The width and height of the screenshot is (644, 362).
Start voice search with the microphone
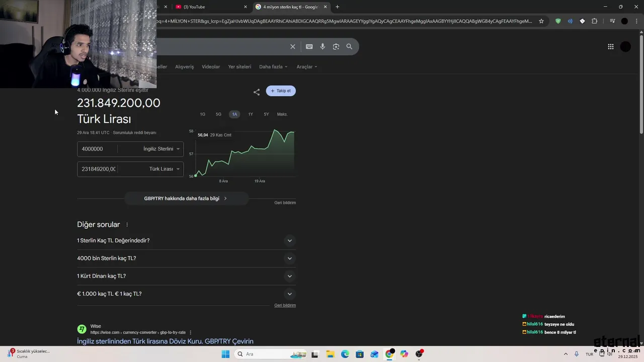click(323, 46)
